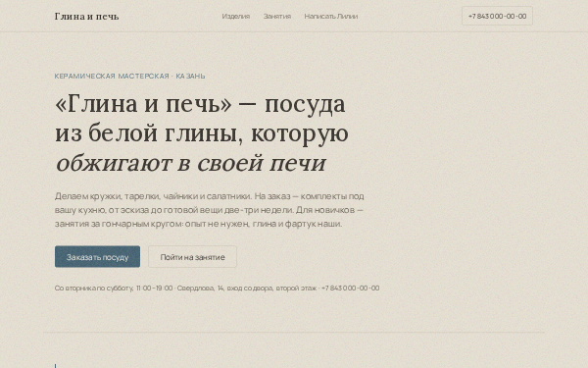Select the «Глина и печь» — посуда heading
This screenshot has width=588, height=368.
coord(202,133)
